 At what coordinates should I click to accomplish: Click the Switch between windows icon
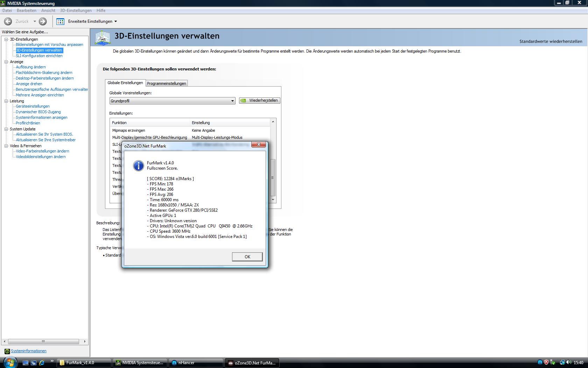34,363
